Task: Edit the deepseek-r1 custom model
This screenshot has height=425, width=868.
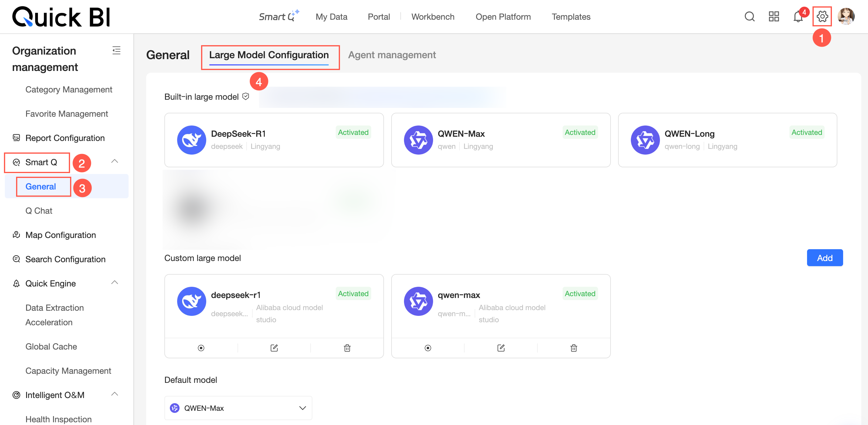Action: click(274, 348)
